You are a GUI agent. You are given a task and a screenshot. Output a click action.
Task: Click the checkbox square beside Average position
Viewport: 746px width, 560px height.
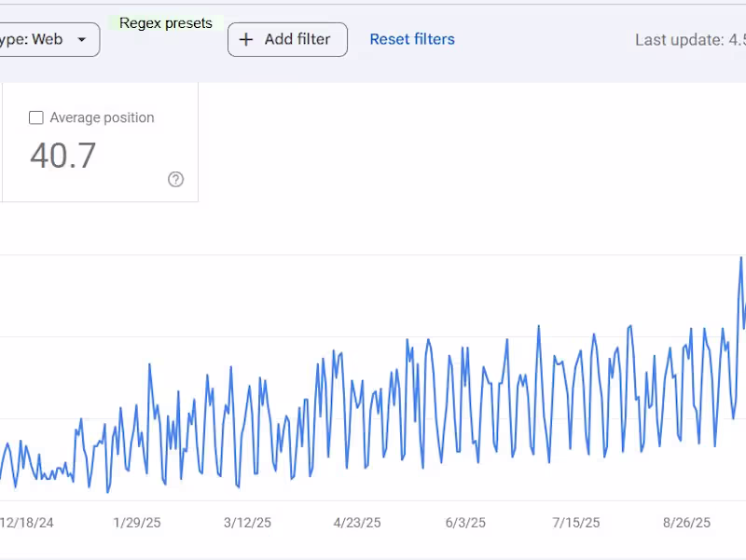point(35,117)
